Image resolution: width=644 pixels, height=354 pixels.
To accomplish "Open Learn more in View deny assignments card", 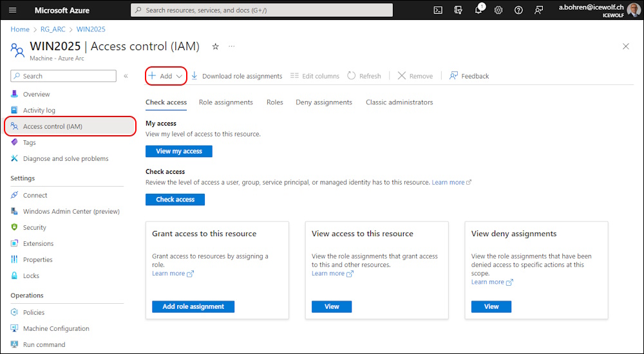I will click(492, 282).
